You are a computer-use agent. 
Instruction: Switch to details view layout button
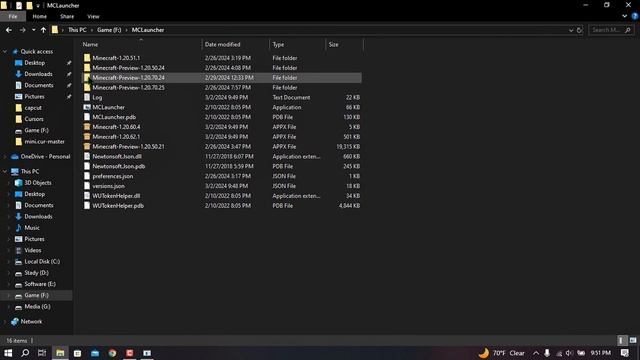tap(621, 340)
